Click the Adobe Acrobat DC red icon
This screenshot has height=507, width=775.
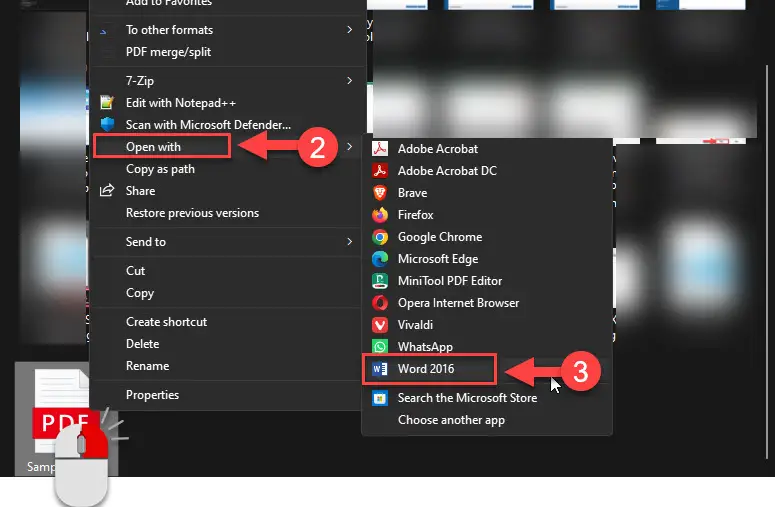click(x=380, y=170)
